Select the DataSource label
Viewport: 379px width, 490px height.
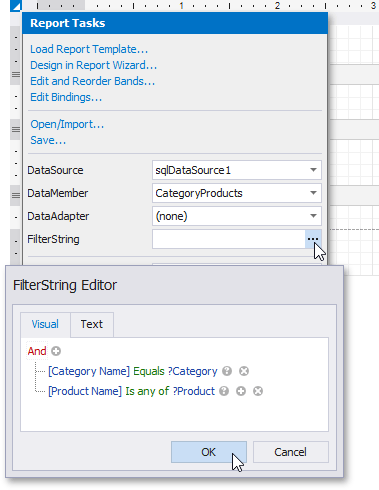pos(55,170)
